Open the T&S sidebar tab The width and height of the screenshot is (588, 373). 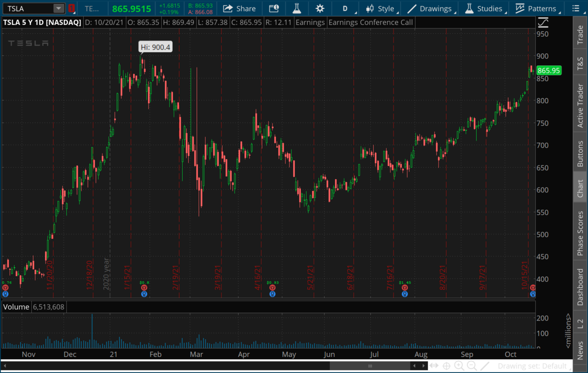coord(581,64)
